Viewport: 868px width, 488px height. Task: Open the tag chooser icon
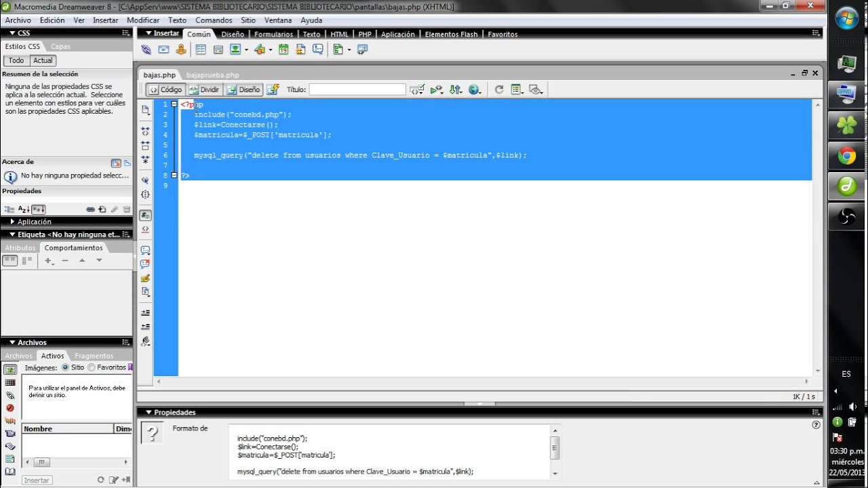point(362,49)
